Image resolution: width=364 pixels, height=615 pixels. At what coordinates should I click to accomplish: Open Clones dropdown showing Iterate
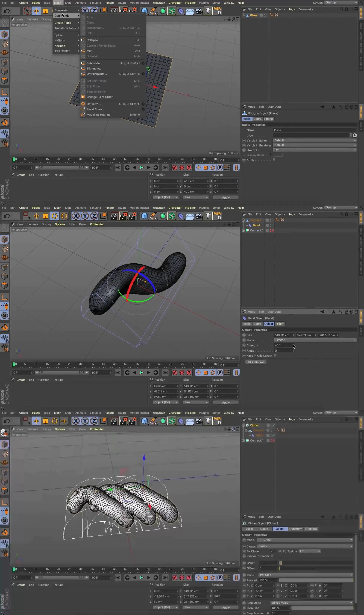tap(305, 546)
